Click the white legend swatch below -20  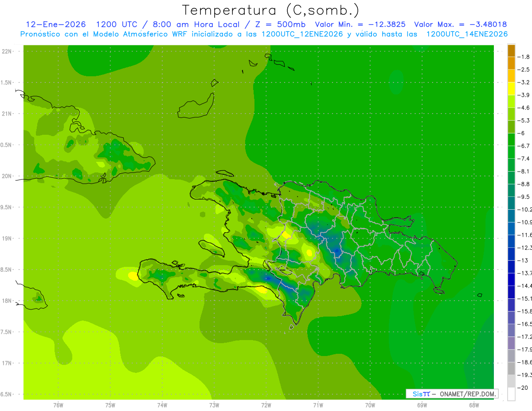511,394
